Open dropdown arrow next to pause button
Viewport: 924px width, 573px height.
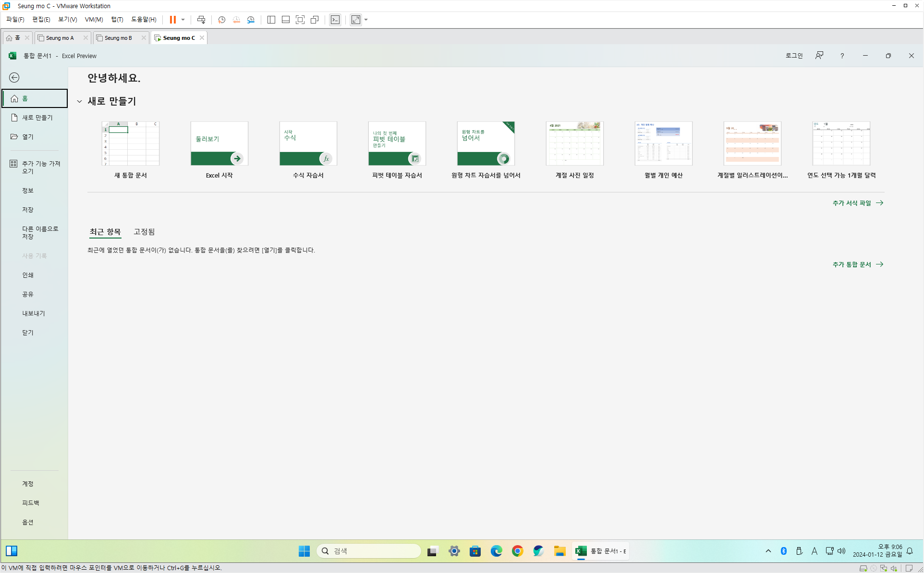(x=183, y=20)
